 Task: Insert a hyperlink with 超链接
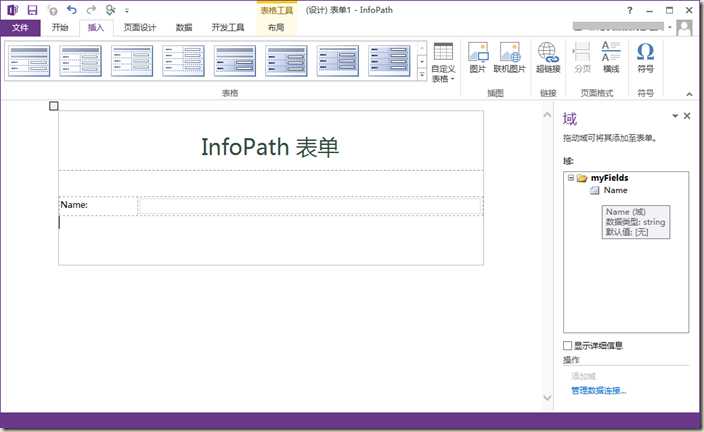(548, 57)
